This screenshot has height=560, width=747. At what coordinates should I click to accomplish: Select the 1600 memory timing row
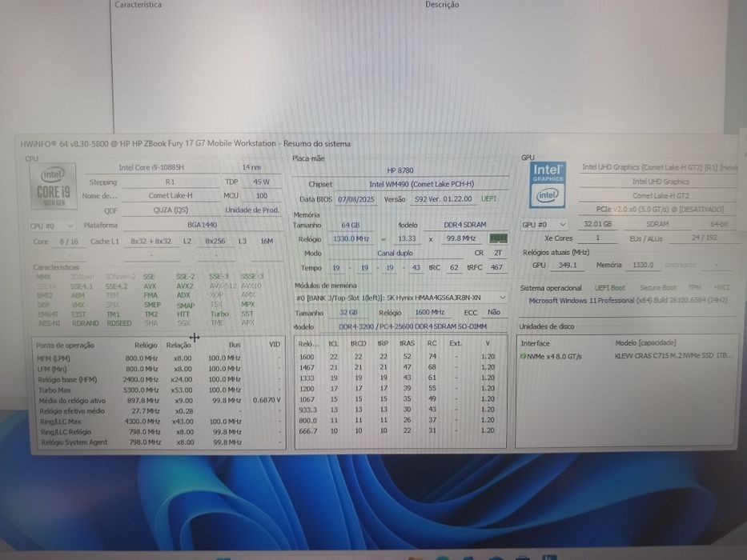click(x=400, y=357)
